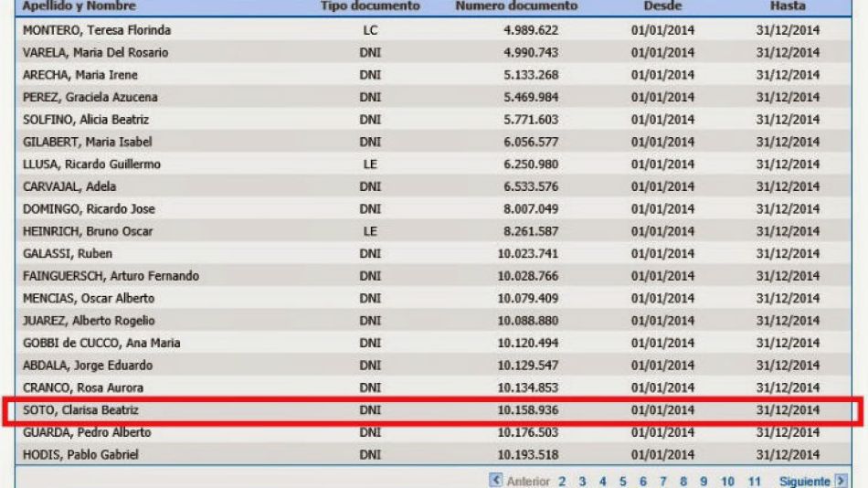Click the Hasta column header
Image resolution: width=868 pixels, height=488 pixels.
(788, 6)
